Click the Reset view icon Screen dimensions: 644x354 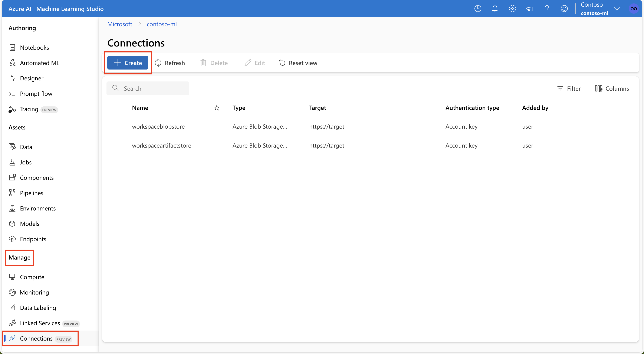point(282,63)
